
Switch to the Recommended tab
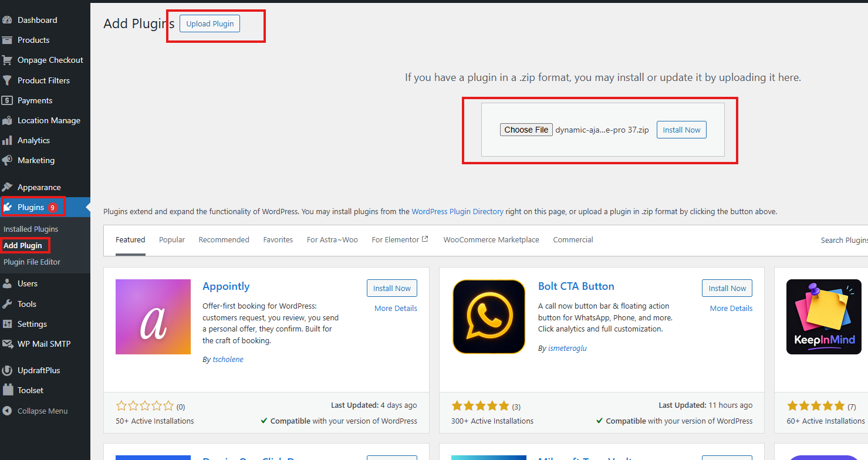224,239
